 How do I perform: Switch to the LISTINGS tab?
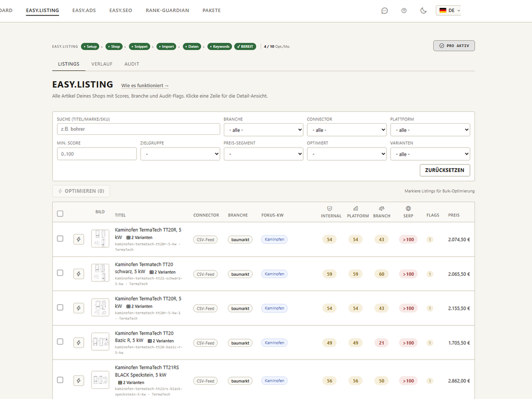tap(69, 64)
